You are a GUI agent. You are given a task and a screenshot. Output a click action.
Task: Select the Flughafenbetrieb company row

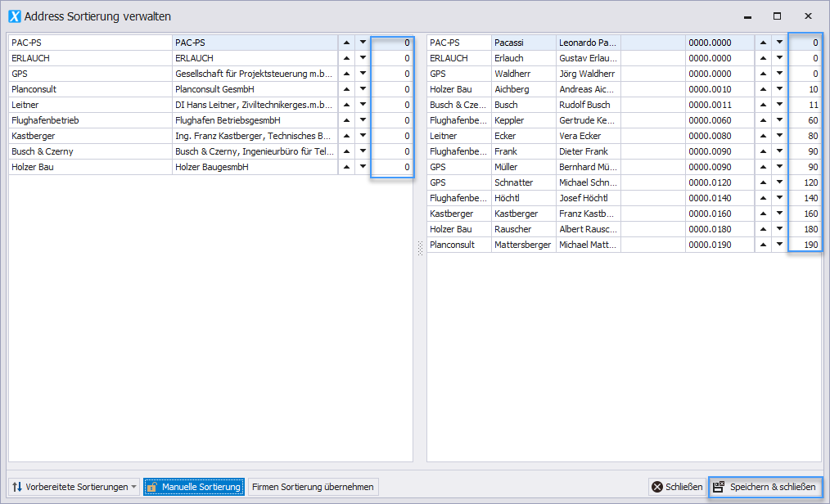(90, 120)
